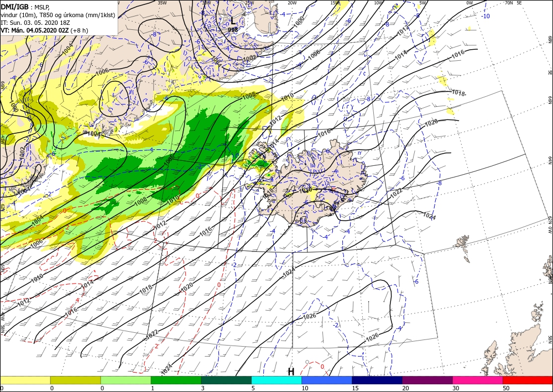This screenshot has width=553, height=392.
Task: Click the legend value '15'
Action: pos(355,388)
